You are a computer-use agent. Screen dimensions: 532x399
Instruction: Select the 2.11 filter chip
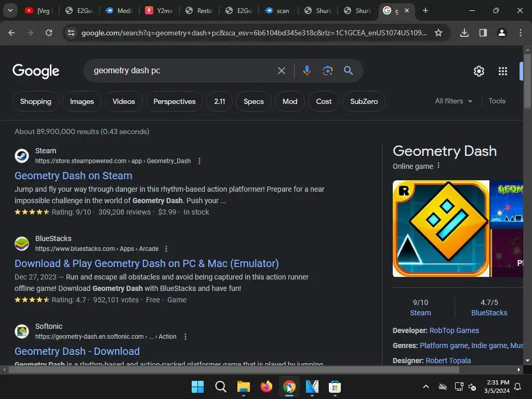coord(220,101)
